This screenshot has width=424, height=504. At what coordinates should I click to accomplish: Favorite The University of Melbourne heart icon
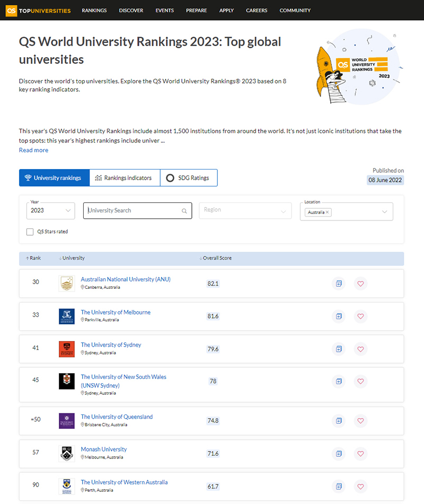tap(361, 316)
